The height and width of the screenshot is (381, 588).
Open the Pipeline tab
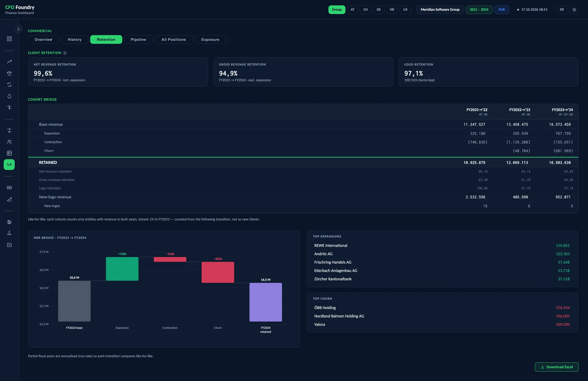138,40
